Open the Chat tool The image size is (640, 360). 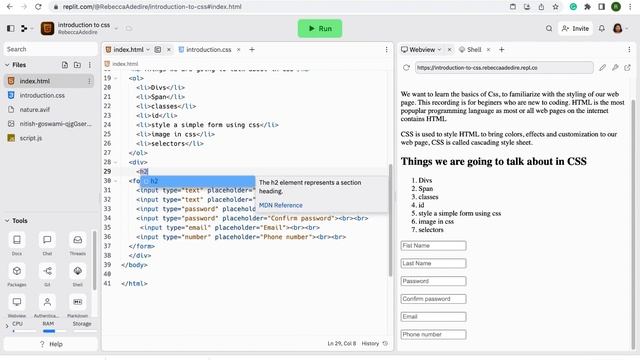point(47,240)
